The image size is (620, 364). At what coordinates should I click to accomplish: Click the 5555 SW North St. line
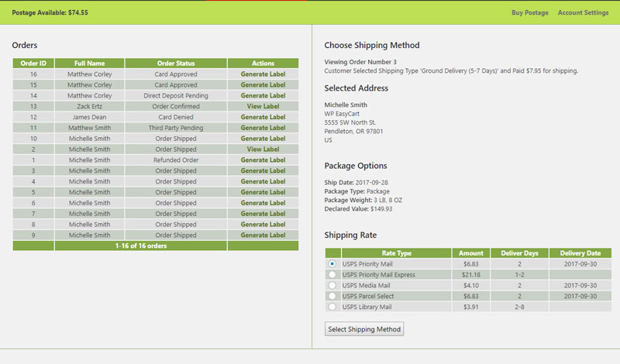pos(350,122)
